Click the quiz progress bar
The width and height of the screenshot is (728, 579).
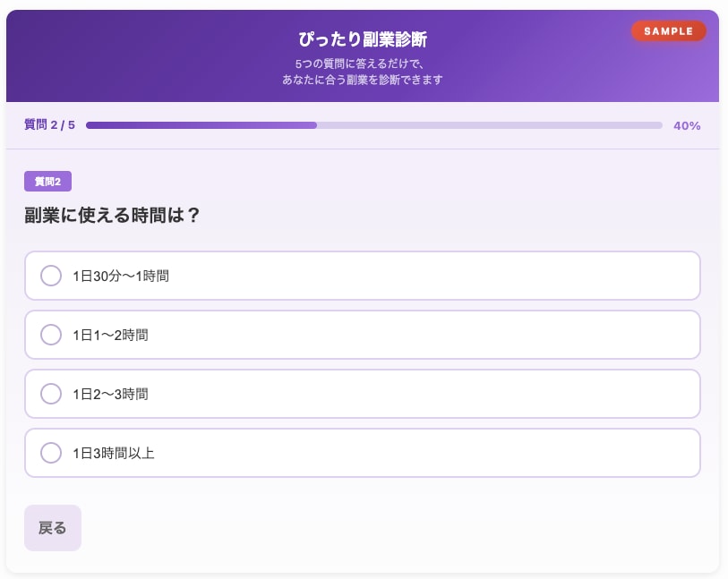tap(373, 125)
